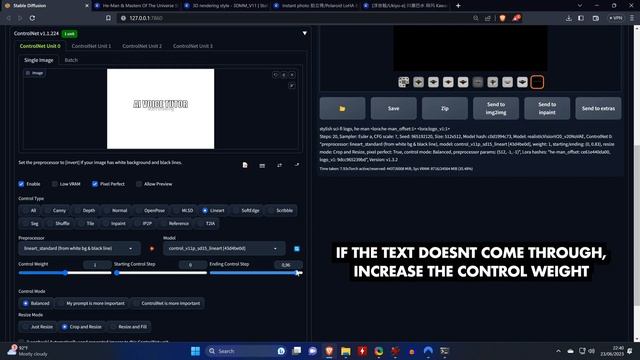Adjust the Control Weight slider
Image resolution: width=640 pixels, height=360 pixels.
(65, 273)
